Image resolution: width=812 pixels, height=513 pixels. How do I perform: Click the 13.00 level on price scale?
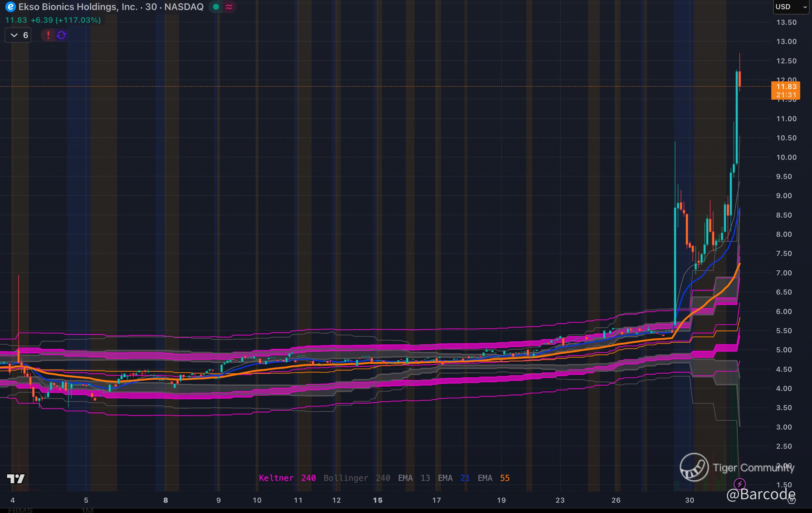tap(786, 42)
